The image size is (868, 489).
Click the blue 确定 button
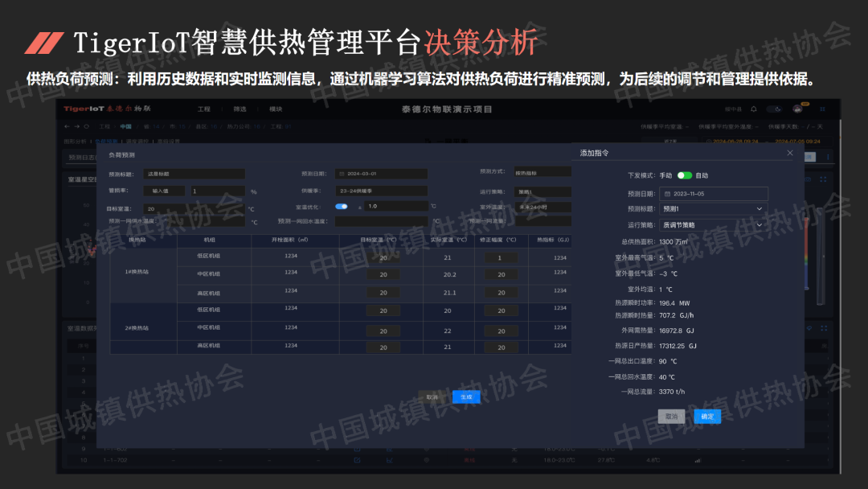pyautogui.click(x=707, y=417)
